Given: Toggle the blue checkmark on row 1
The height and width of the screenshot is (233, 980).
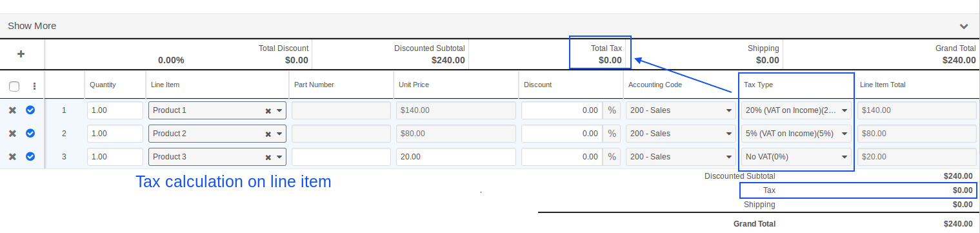Looking at the screenshot, I should pyautogui.click(x=30, y=110).
